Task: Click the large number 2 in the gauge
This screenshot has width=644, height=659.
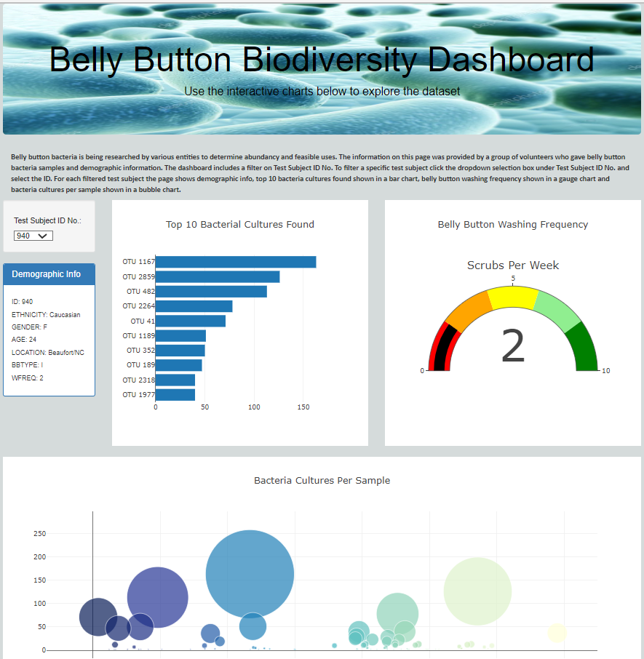Action: 513,346
